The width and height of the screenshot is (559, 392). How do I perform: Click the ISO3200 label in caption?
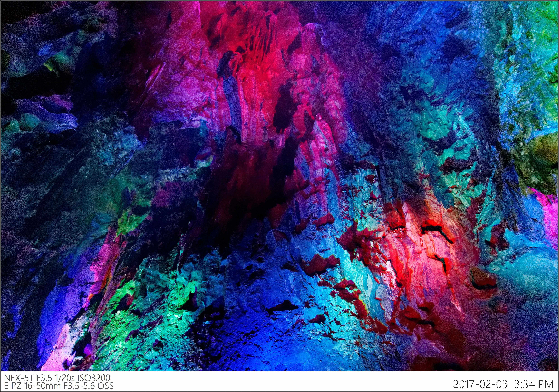tap(93, 378)
